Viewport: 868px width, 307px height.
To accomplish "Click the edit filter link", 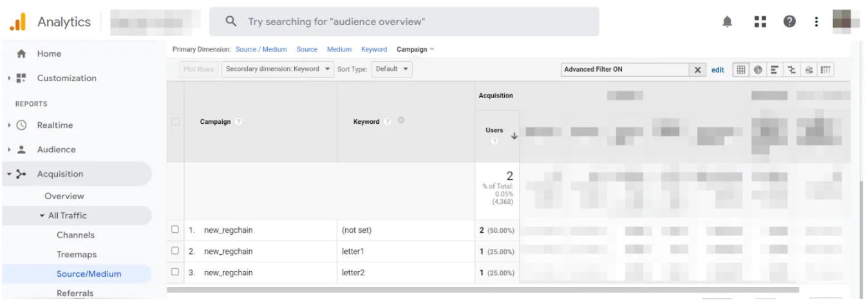I will 718,70.
